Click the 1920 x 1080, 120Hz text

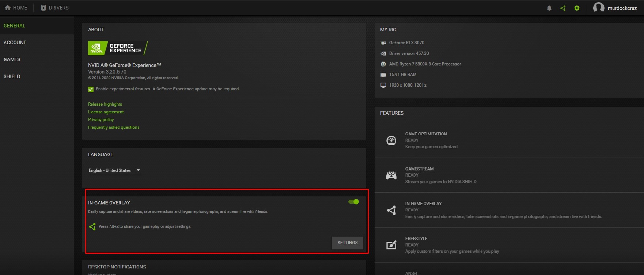(408, 85)
